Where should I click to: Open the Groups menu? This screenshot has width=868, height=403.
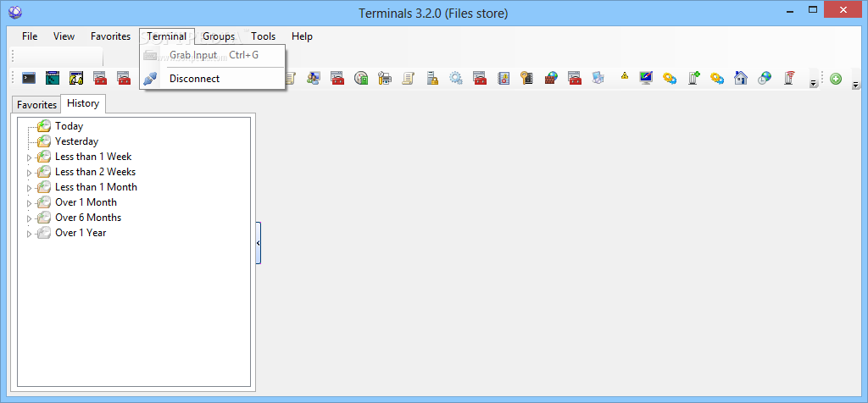(219, 36)
